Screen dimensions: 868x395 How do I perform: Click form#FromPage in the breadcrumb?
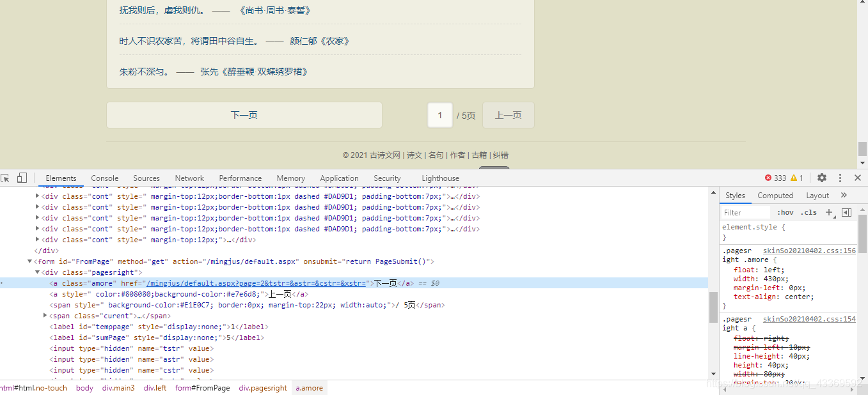203,388
